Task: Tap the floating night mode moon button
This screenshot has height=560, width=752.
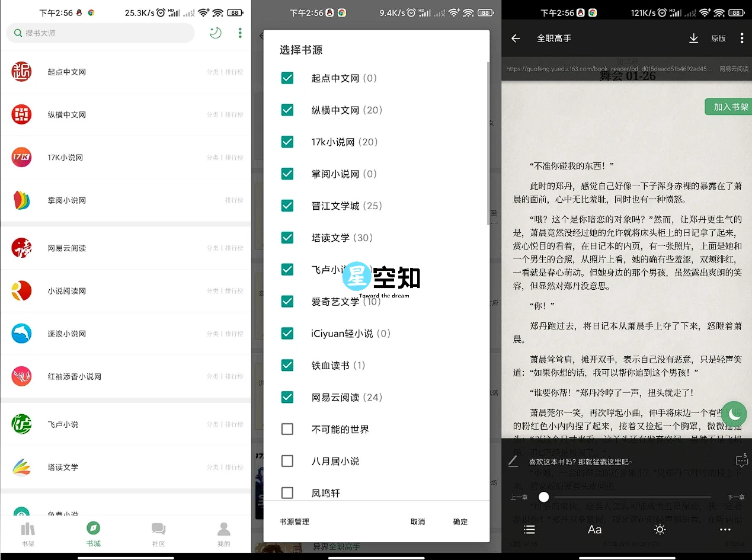Action: pyautogui.click(x=734, y=414)
